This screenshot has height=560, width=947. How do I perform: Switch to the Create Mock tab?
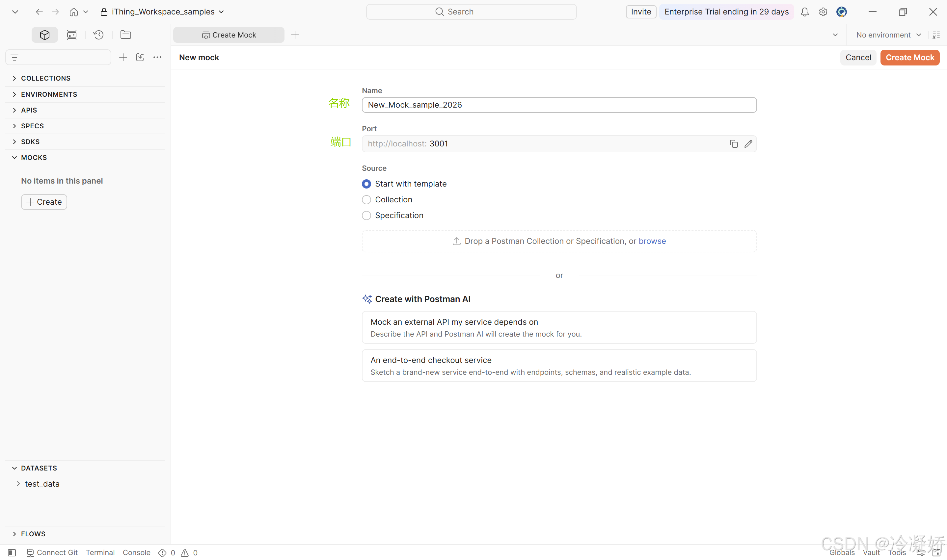point(229,35)
